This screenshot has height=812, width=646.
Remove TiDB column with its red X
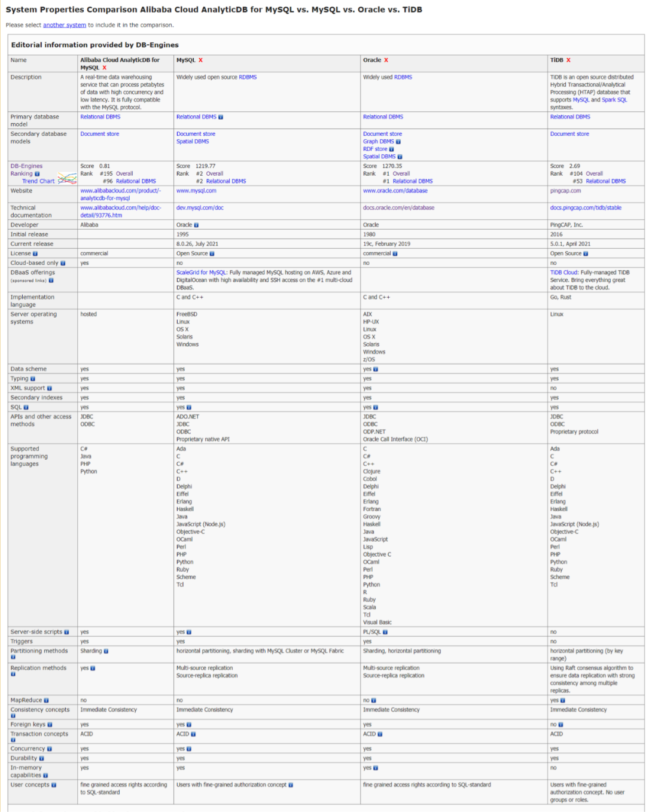click(x=568, y=60)
